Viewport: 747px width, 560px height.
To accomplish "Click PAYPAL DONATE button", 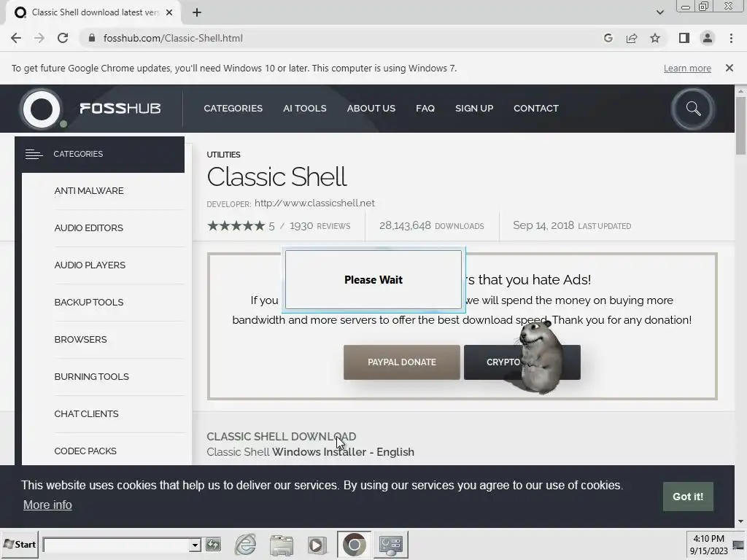I will (x=402, y=362).
